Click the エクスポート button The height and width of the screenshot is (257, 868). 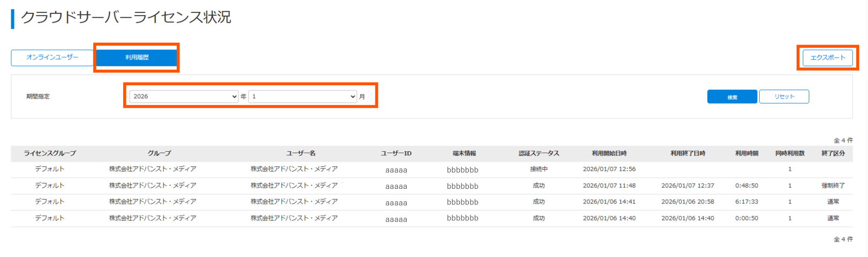pos(827,57)
